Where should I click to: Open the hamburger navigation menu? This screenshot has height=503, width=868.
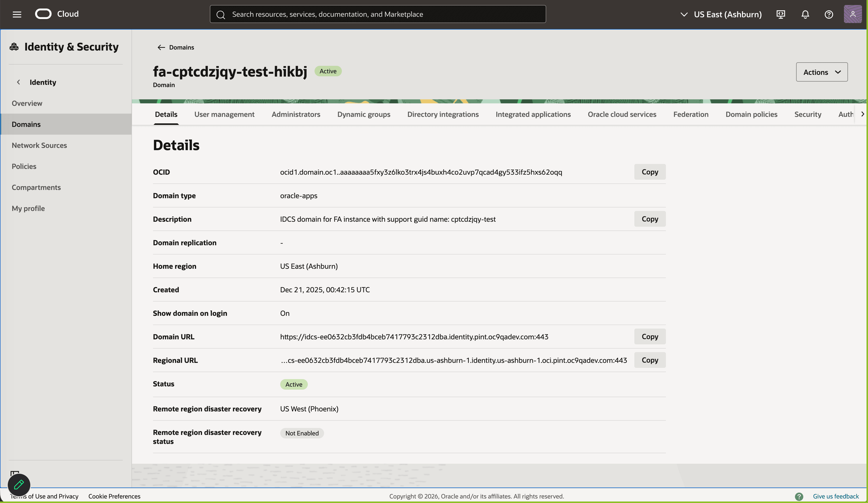[x=17, y=14]
